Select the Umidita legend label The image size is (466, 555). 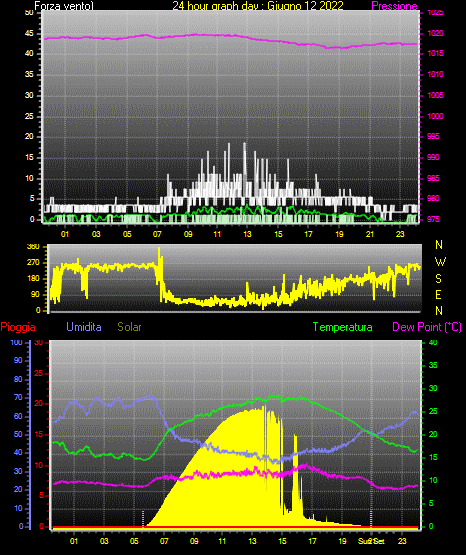tap(84, 327)
